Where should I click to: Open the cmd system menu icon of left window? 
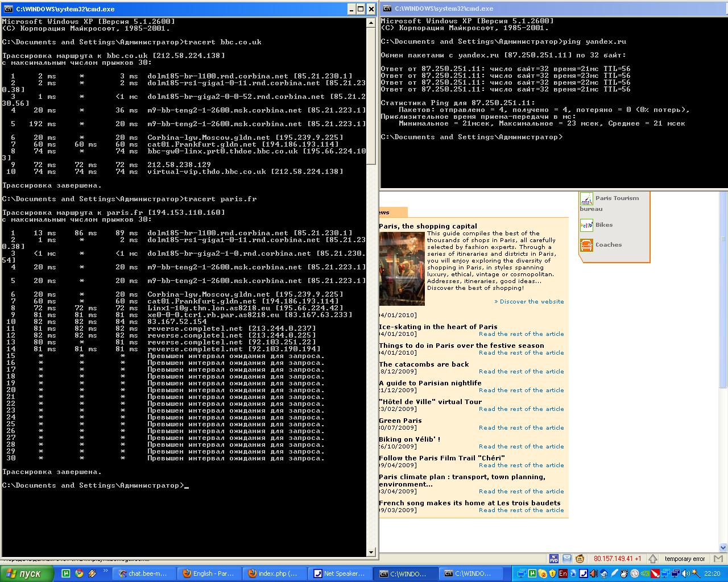pyautogui.click(x=8, y=9)
